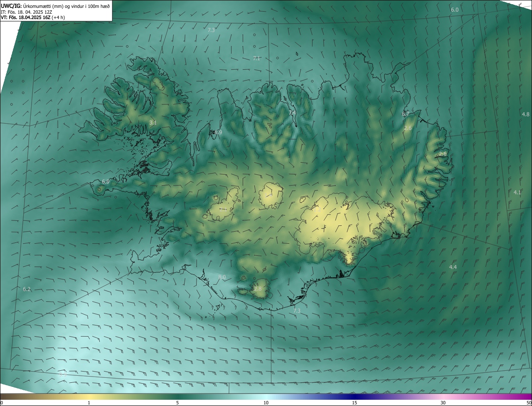Select the 3.1 value in the Westfjords

pos(153,122)
